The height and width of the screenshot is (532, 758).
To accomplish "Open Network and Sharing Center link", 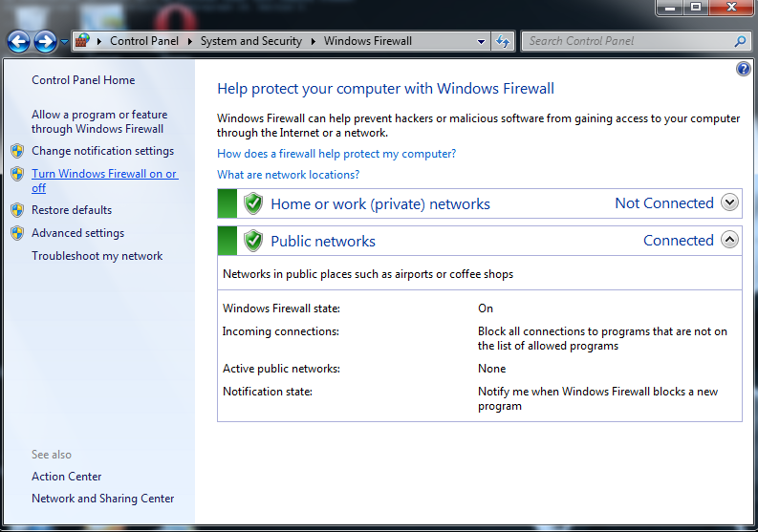I will click(x=102, y=499).
